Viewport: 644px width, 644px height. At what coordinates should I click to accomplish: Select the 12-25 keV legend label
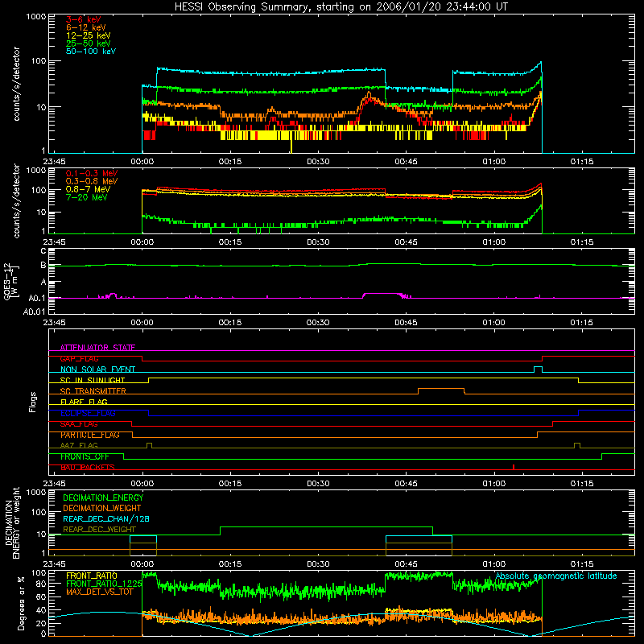point(88,35)
